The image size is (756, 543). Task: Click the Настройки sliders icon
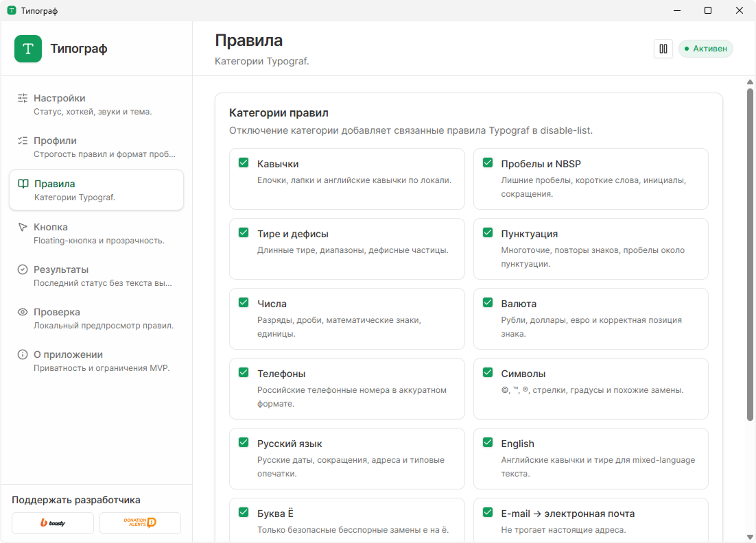click(23, 98)
